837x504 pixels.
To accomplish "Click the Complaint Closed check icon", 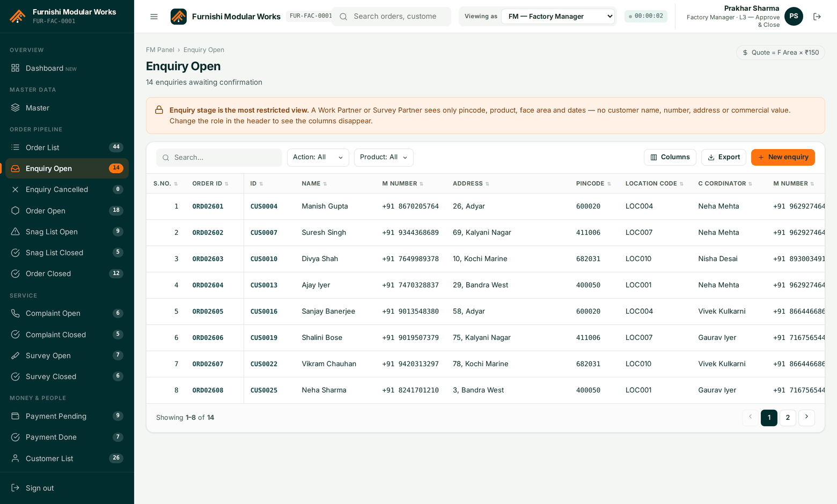I will [16, 335].
